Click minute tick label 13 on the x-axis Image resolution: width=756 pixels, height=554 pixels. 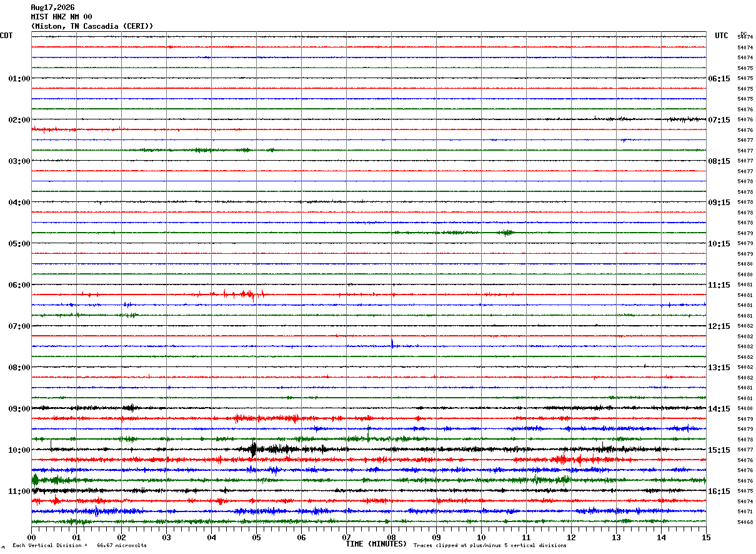(616, 537)
